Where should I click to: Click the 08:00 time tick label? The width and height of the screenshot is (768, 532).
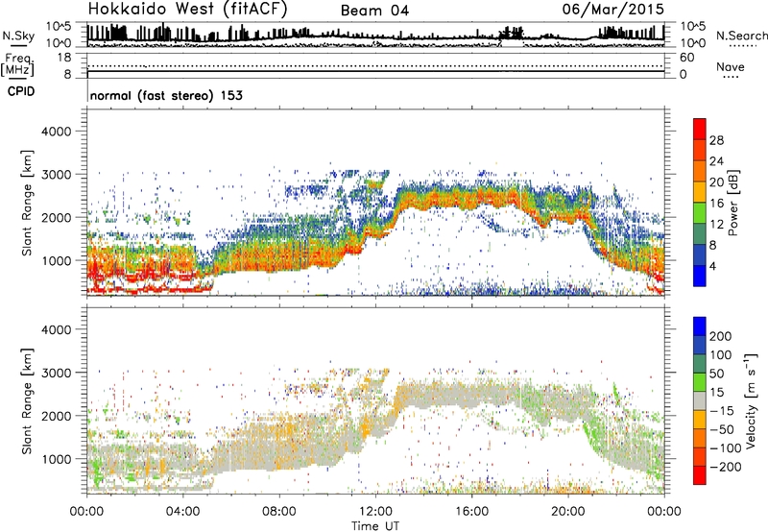[x=279, y=512]
